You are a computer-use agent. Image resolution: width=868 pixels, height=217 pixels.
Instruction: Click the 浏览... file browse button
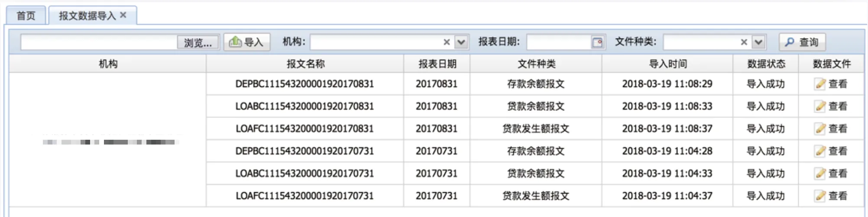pos(198,43)
